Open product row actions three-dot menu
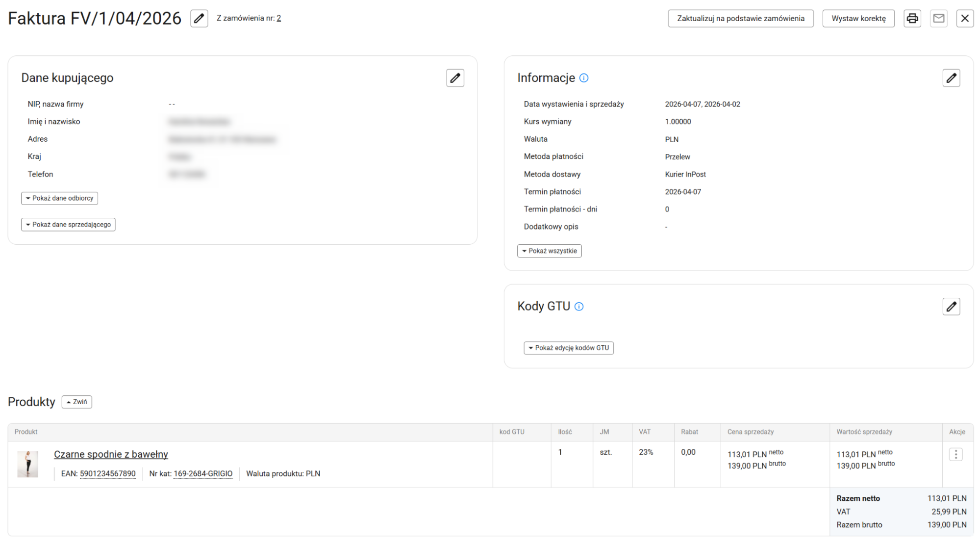 [x=955, y=455]
